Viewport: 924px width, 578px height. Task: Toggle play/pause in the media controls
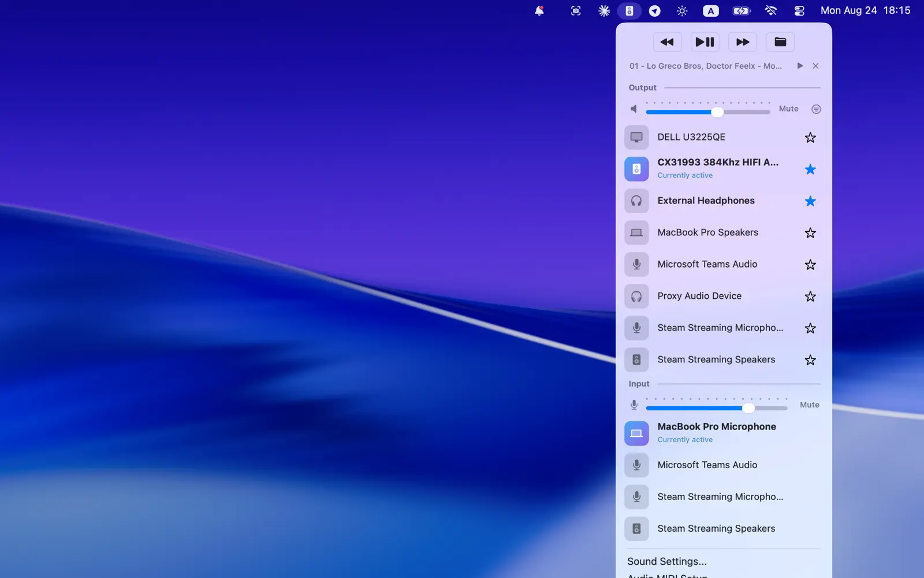point(705,42)
